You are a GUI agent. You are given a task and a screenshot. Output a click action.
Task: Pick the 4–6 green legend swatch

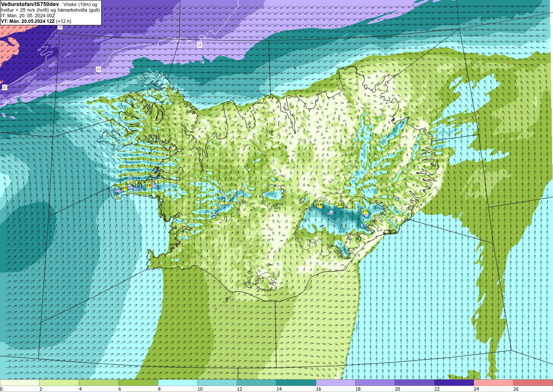pyautogui.click(x=99, y=383)
